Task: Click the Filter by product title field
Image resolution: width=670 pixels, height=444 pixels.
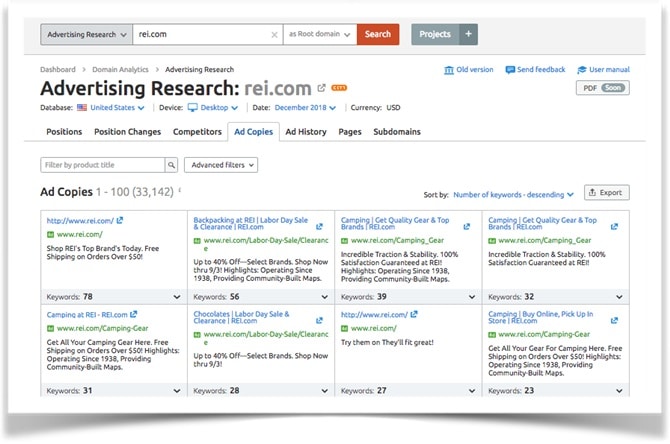Action: pyautogui.click(x=103, y=165)
